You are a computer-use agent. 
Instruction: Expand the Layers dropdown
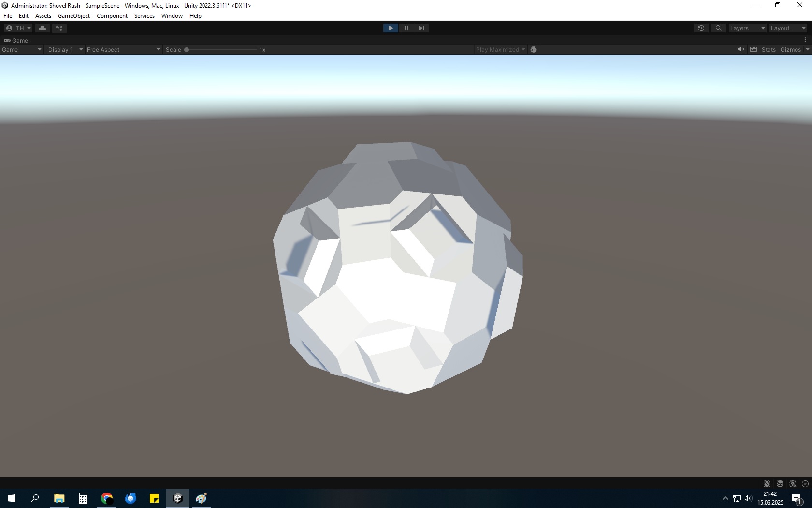tap(747, 28)
